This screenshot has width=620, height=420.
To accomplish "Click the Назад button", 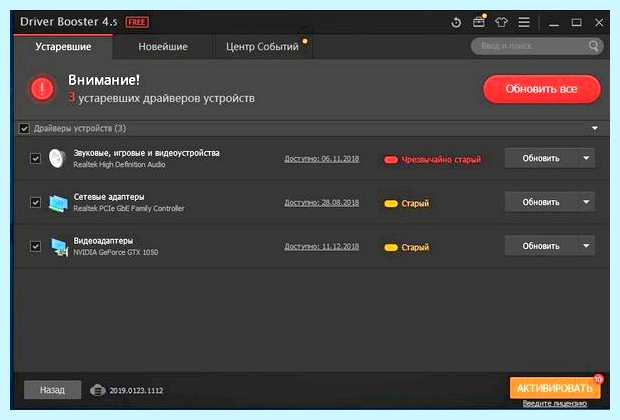I will point(52,390).
